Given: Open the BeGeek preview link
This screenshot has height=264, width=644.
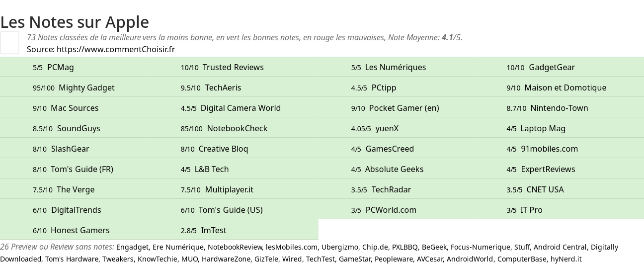Looking at the screenshot, I should [434, 247].
